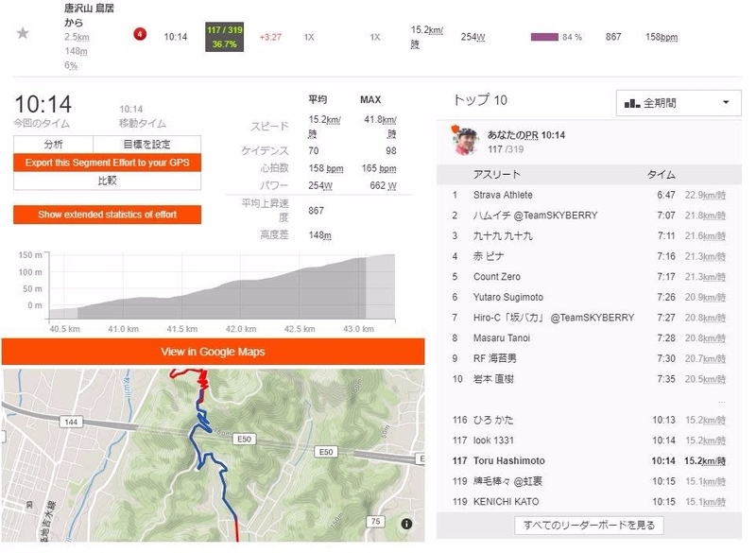Click the あなたのPR 10:14 text
The width and height of the screenshot is (756, 553).
pos(526,135)
